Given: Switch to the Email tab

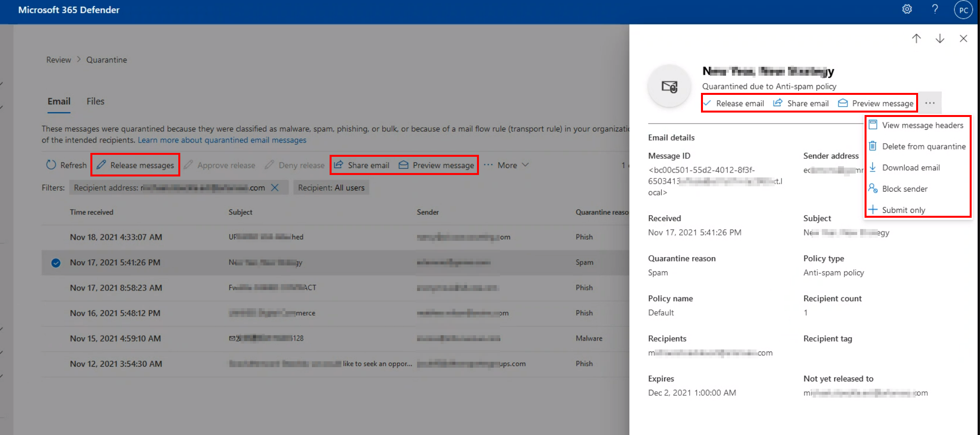Looking at the screenshot, I should point(59,101).
